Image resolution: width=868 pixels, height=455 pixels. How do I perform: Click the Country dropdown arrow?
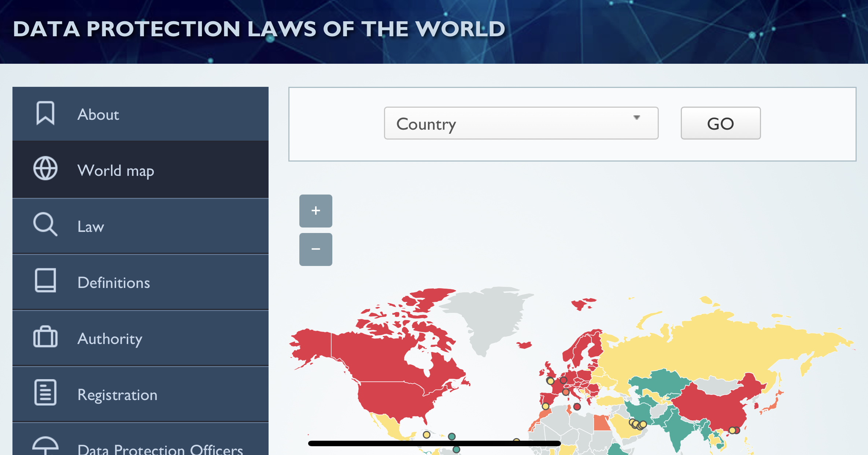pyautogui.click(x=637, y=117)
